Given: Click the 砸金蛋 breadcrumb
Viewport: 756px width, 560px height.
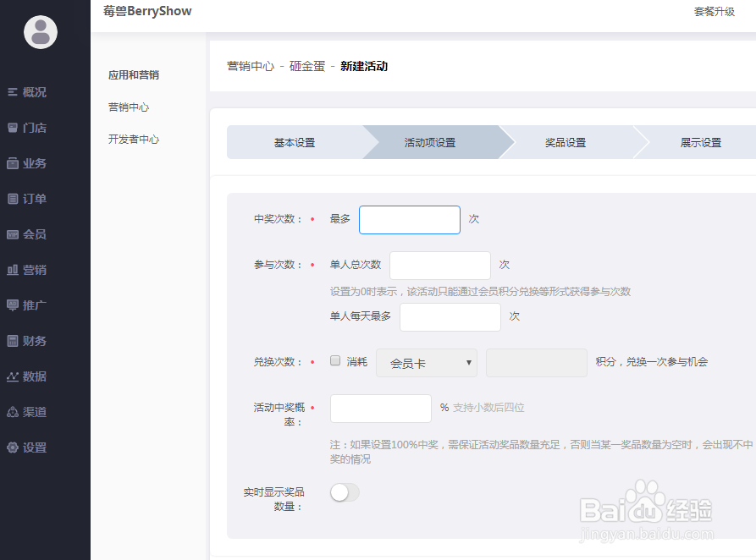Looking at the screenshot, I should [x=307, y=66].
